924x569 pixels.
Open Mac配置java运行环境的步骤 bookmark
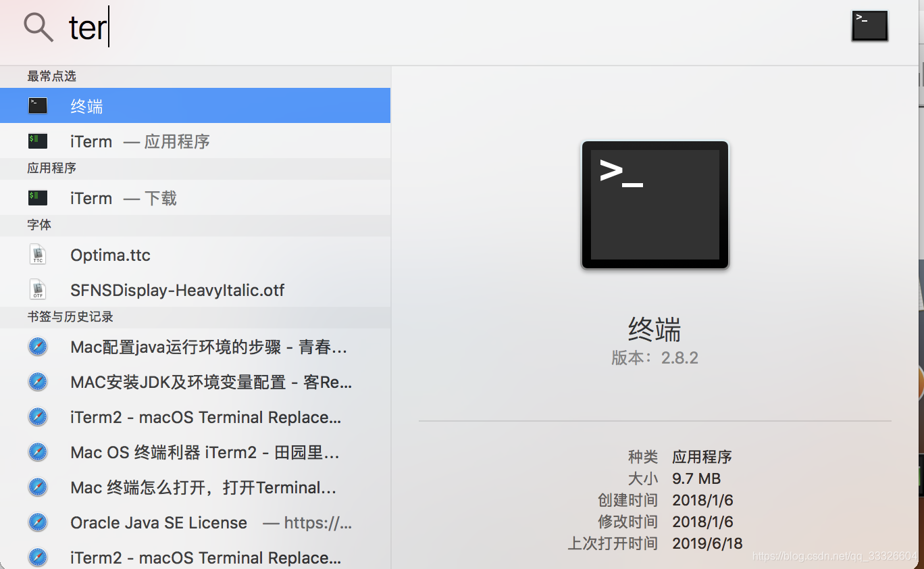(195, 347)
